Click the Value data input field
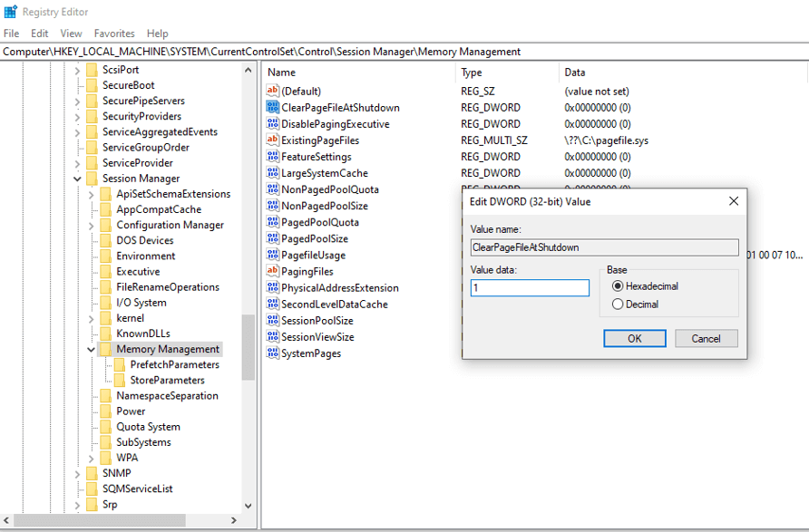Screen dimensions: 809x532 (x=530, y=288)
